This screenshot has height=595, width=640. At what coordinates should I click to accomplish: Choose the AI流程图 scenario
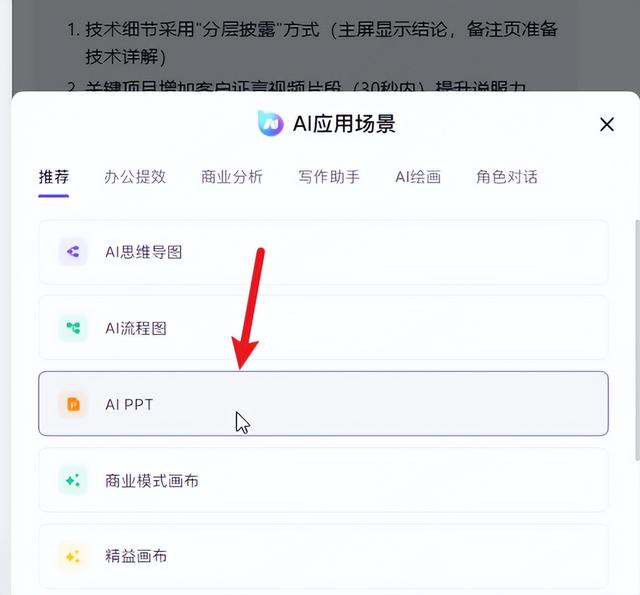[323, 328]
